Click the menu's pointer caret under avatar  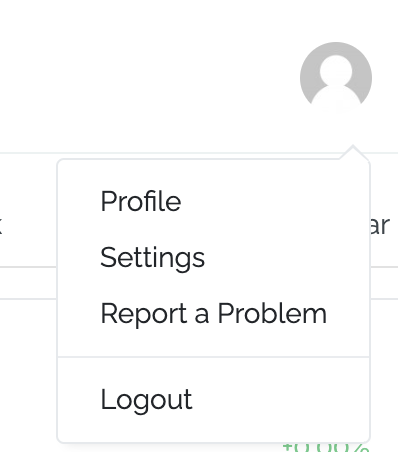point(353,152)
